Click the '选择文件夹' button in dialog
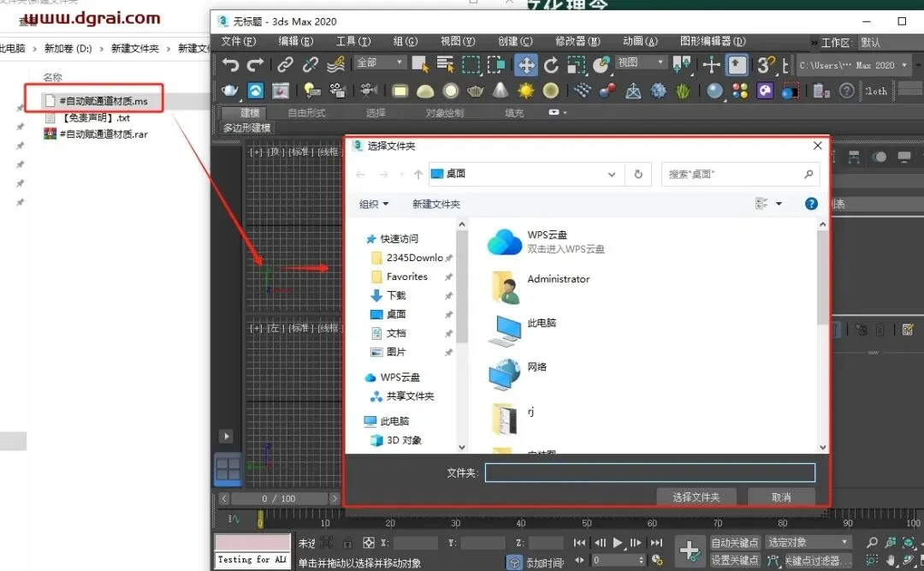This screenshot has height=571, width=924. coord(696,497)
